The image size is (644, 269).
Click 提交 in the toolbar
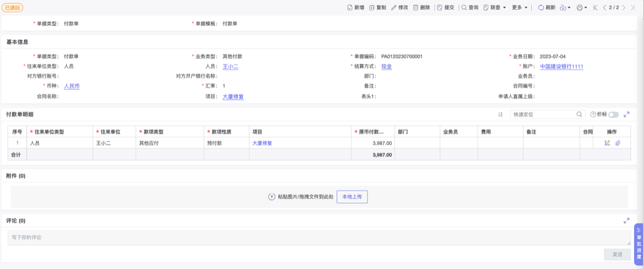(445, 8)
